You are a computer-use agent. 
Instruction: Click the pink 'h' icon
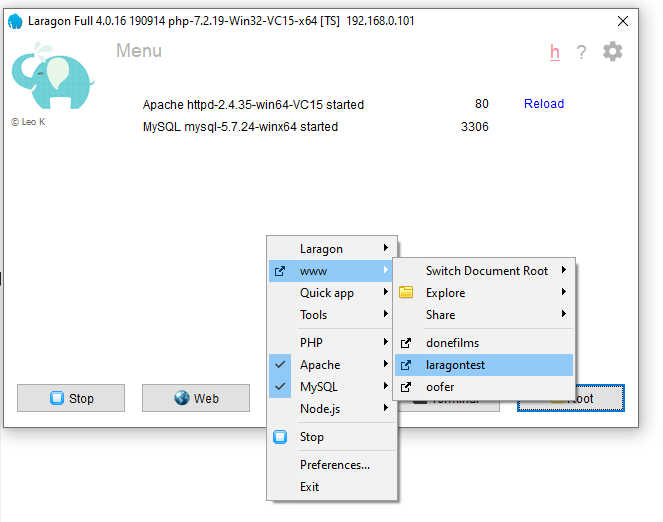(555, 52)
